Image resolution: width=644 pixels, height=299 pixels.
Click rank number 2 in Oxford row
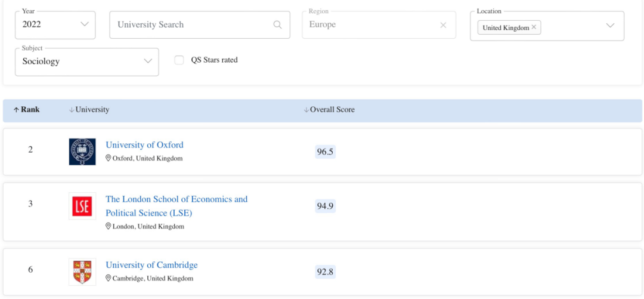[x=30, y=150]
